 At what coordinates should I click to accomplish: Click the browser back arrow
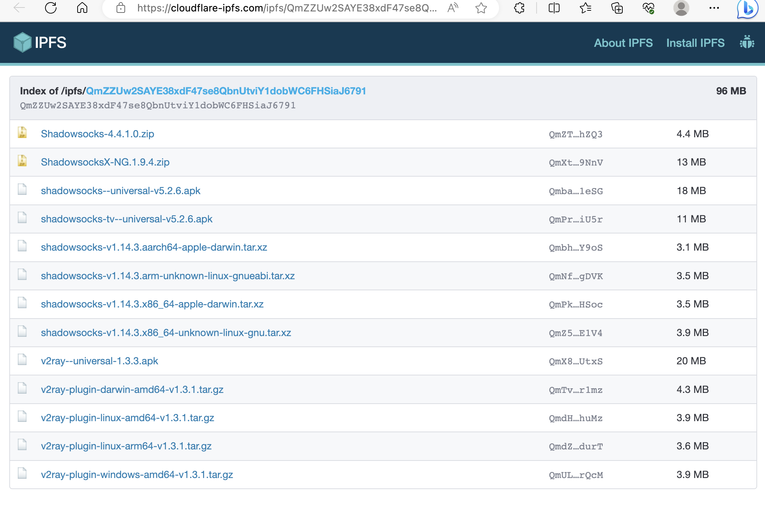coord(19,8)
